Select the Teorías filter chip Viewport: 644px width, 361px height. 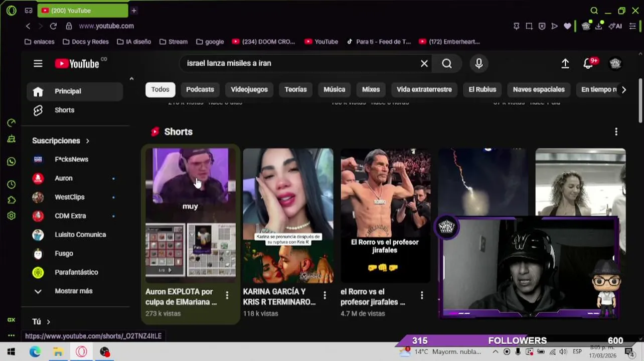pyautogui.click(x=295, y=89)
